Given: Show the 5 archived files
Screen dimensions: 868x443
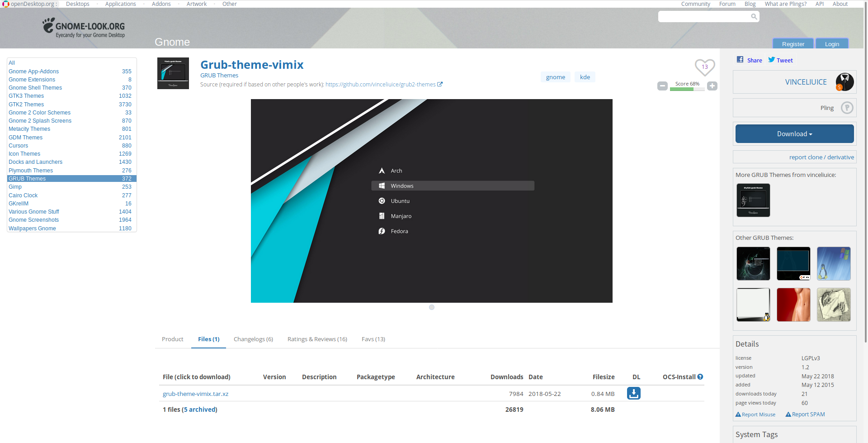Looking at the screenshot, I should [199, 410].
